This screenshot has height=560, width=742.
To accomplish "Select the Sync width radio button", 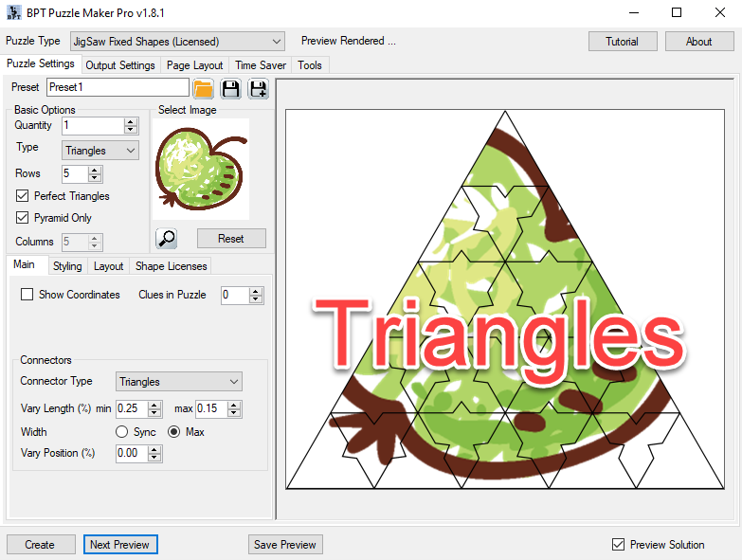I will (122, 432).
